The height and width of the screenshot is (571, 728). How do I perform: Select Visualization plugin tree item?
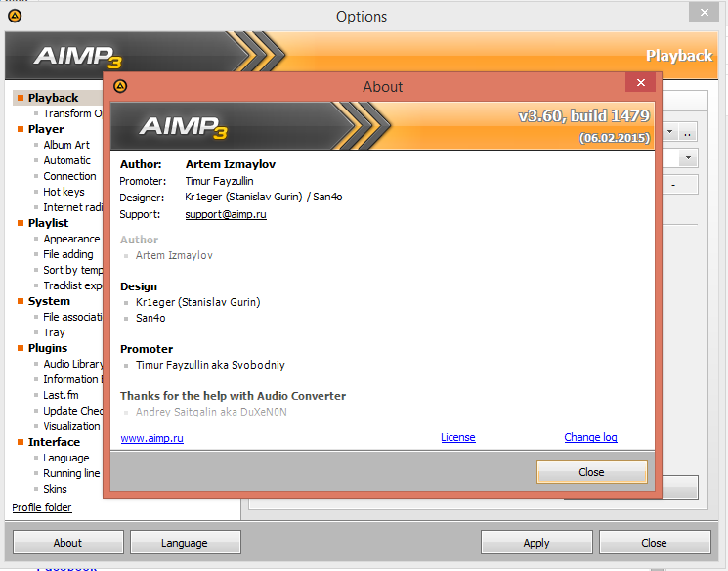[x=71, y=426]
